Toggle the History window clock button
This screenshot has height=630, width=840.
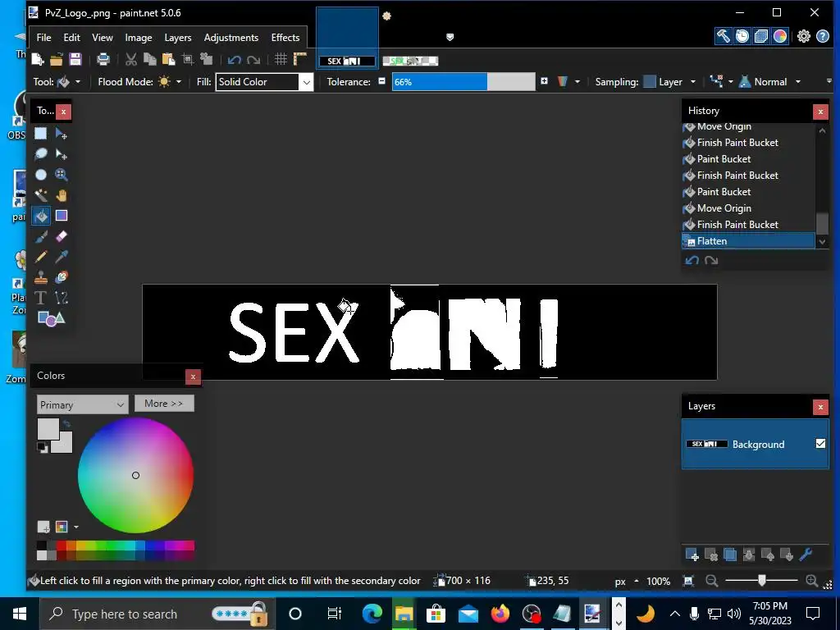[x=742, y=36]
